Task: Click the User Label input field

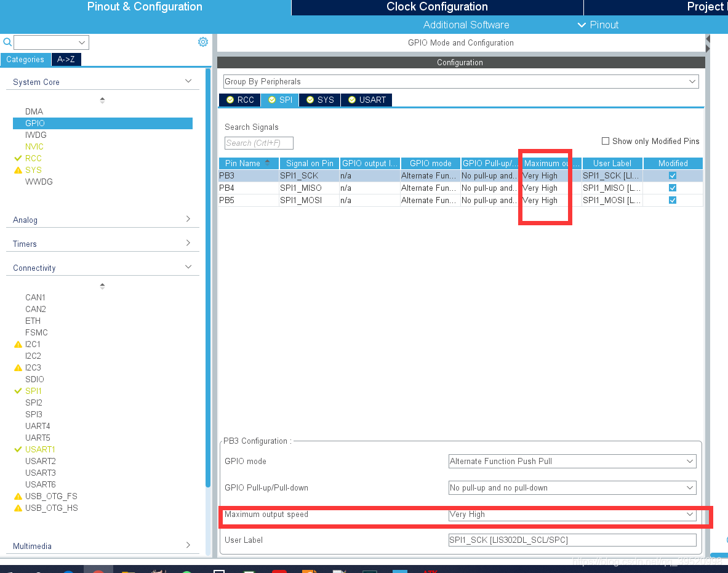Action: (x=572, y=540)
